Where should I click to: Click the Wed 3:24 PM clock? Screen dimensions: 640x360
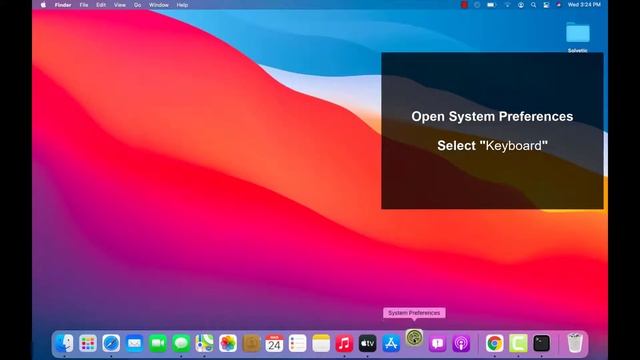point(584,5)
